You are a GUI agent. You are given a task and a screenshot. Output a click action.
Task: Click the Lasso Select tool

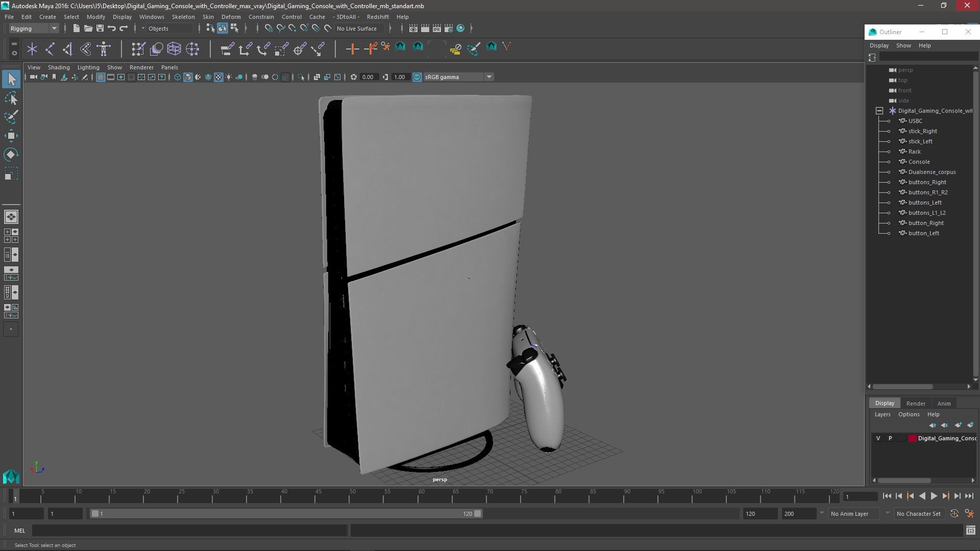pyautogui.click(x=11, y=98)
